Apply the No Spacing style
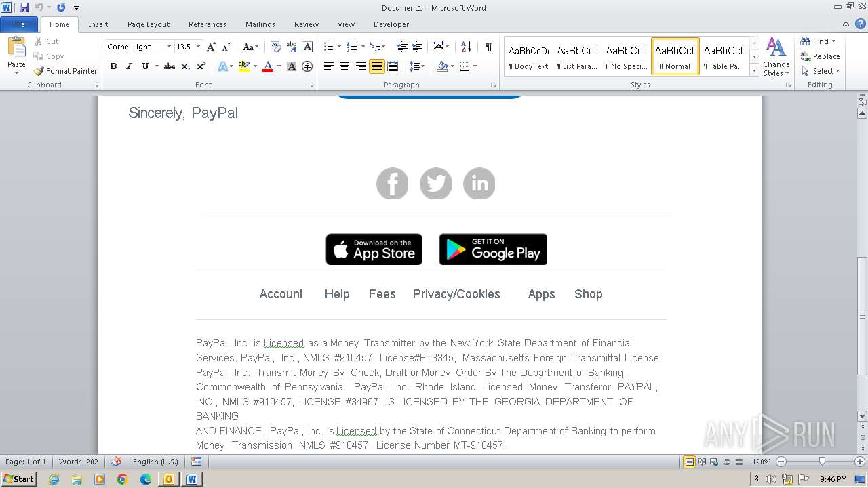The image size is (868, 488). coord(626,56)
